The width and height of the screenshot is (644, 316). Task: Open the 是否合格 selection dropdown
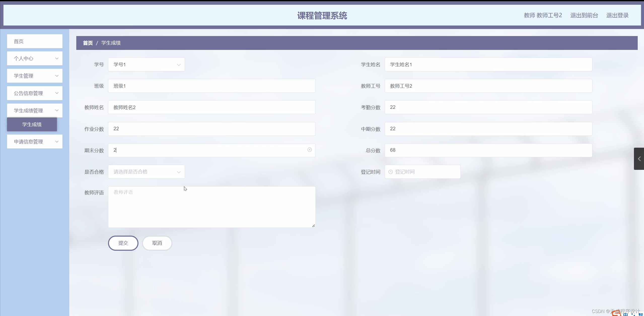click(146, 172)
